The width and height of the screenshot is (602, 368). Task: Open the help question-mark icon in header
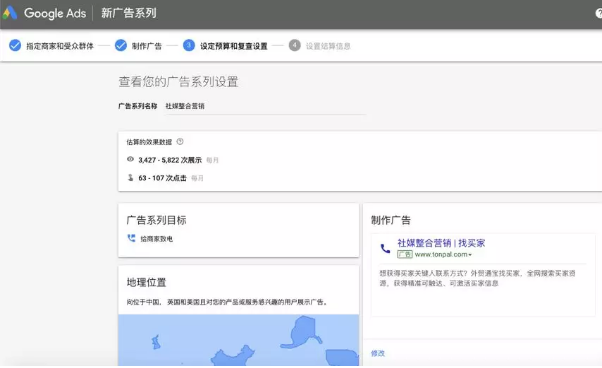[599, 13]
